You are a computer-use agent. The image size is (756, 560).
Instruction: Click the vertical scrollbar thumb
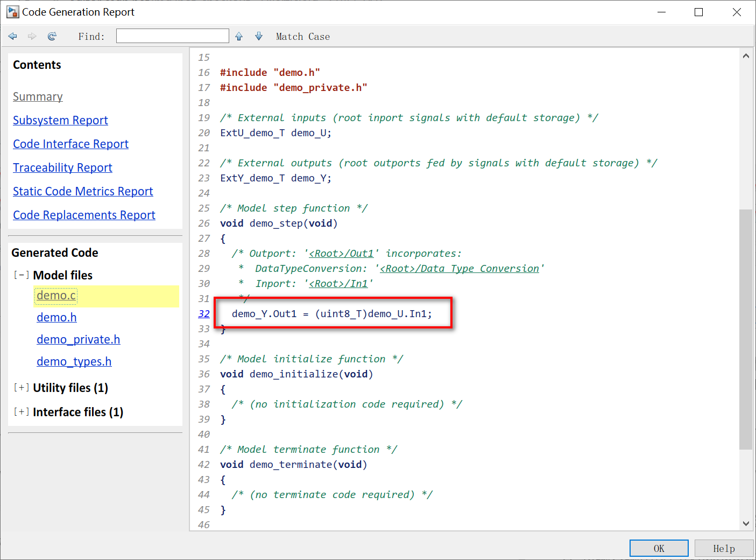[746, 329]
